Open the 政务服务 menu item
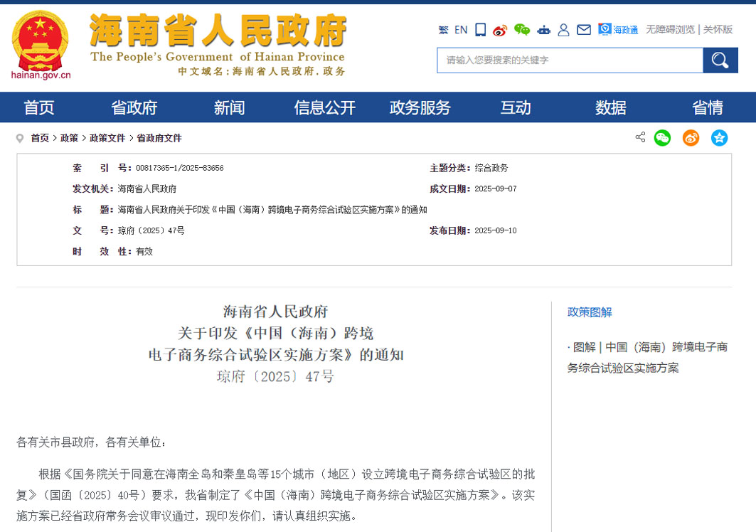Image resolution: width=756 pixels, height=532 pixels. (x=420, y=107)
